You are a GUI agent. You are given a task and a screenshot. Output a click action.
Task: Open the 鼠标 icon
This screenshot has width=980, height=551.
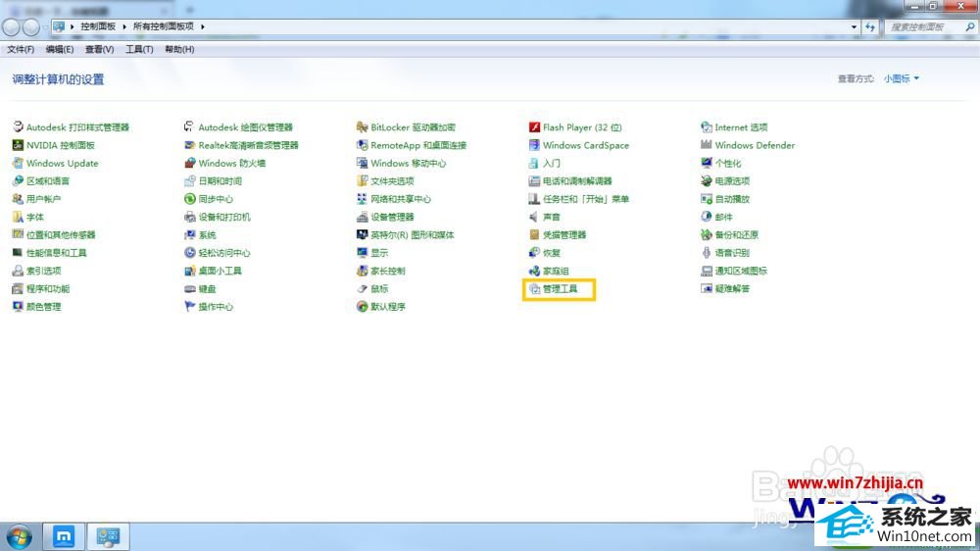click(x=362, y=288)
